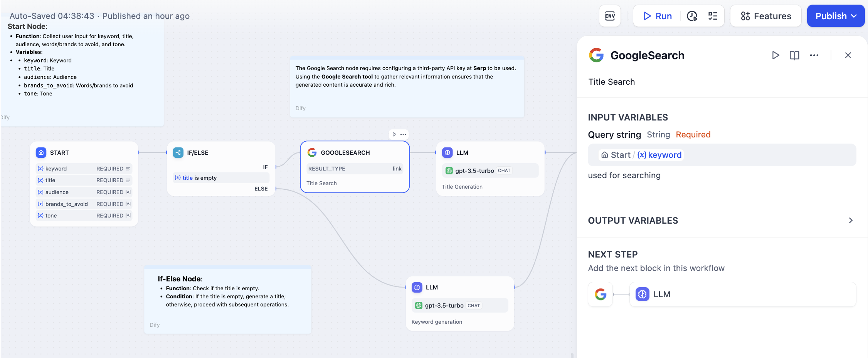
Task: Open the ENV environment variables icon
Action: pos(610,16)
